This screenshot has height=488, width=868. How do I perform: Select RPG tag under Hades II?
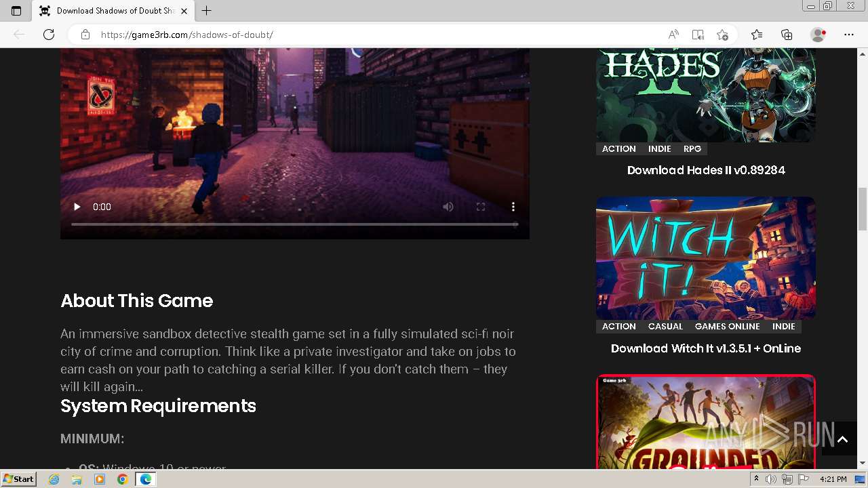click(692, 149)
